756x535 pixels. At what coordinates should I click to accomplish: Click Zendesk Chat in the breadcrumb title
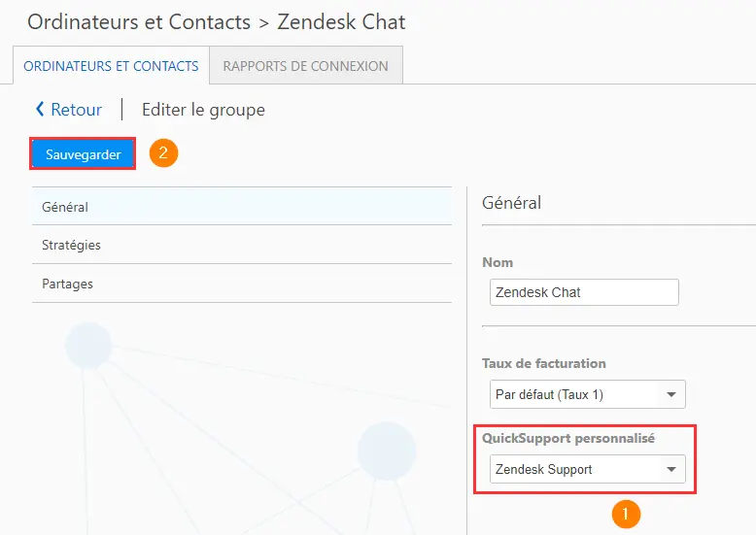tap(341, 22)
